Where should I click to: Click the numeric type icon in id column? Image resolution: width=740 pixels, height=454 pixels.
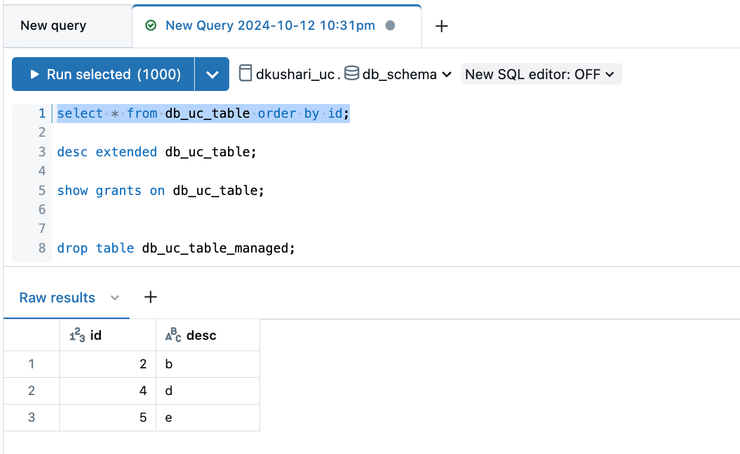(x=77, y=335)
